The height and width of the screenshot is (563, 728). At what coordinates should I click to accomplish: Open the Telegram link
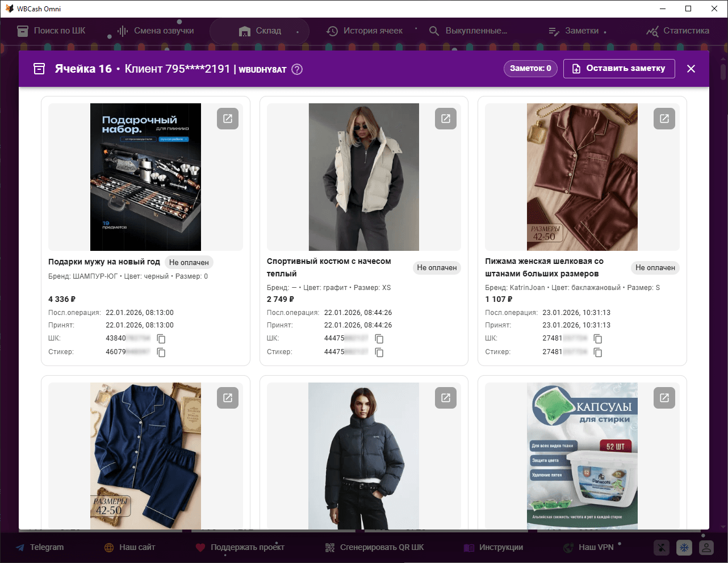tap(40, 547)
